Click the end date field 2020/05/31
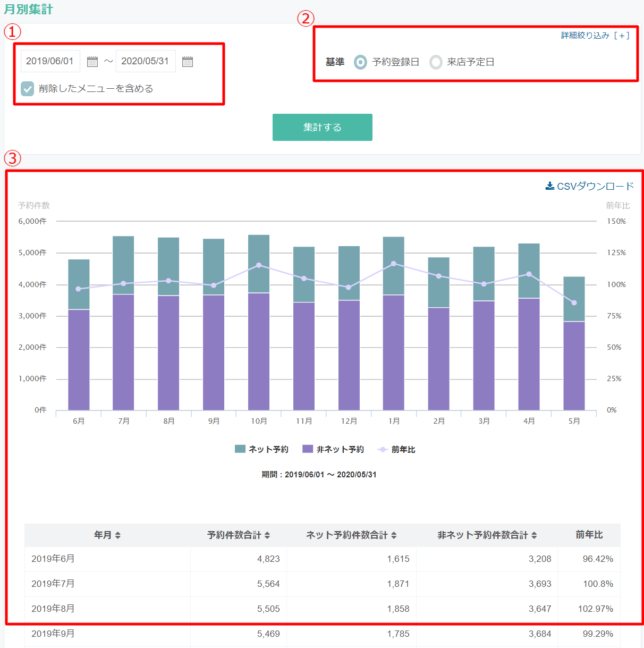The width and height of the screenshot is (644, 648). click(146, 61)
